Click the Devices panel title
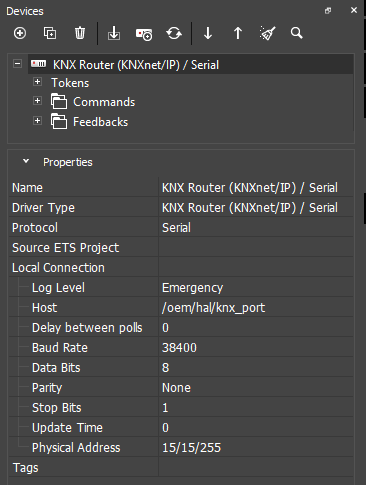Image resolution: width=366 pixels, height=485 pixels. pyautogui.click(x=25, y=11)
